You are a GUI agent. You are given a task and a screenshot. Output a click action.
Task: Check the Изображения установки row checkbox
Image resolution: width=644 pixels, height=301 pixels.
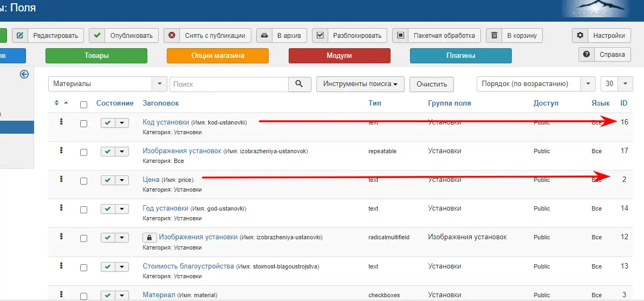pos(84,239)
